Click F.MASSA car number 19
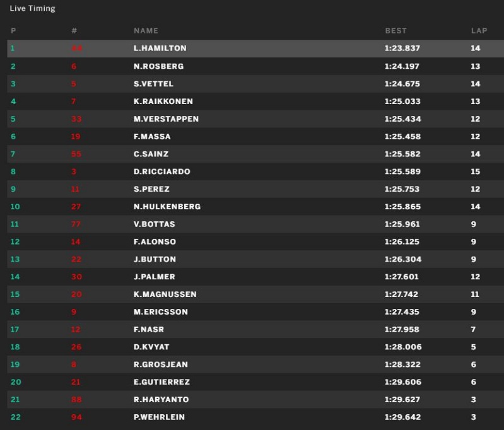Screen dimensions: 504x430 [x=76, y=137]
